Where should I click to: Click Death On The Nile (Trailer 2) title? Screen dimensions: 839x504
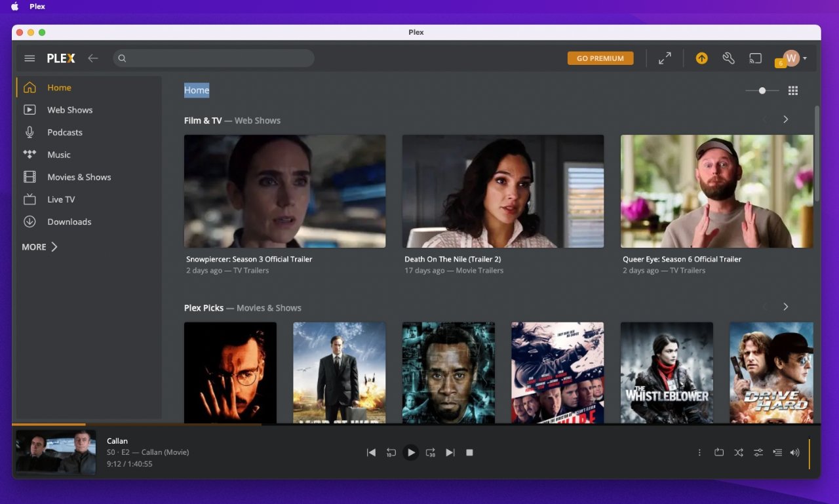(452, 259)
